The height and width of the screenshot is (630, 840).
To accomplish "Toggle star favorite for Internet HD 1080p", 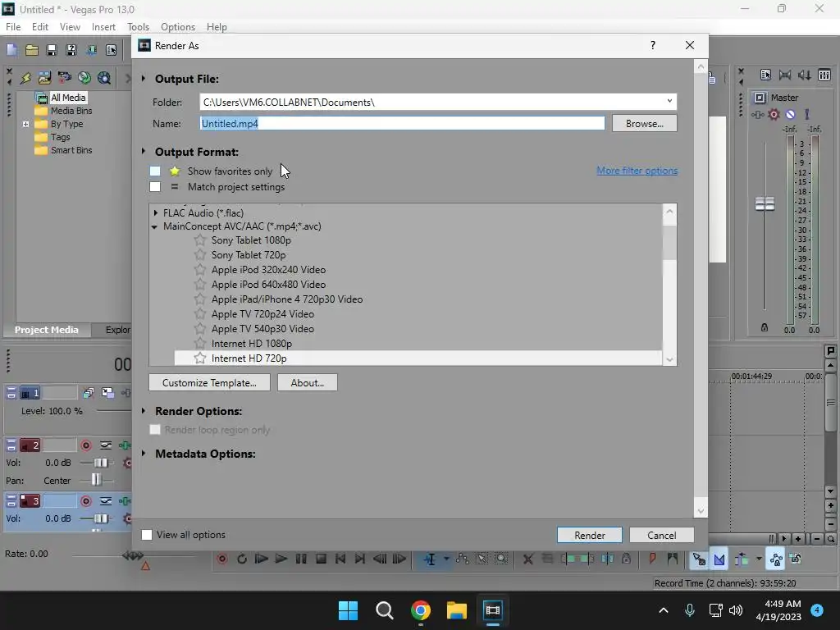I will [x=200, y=344].
